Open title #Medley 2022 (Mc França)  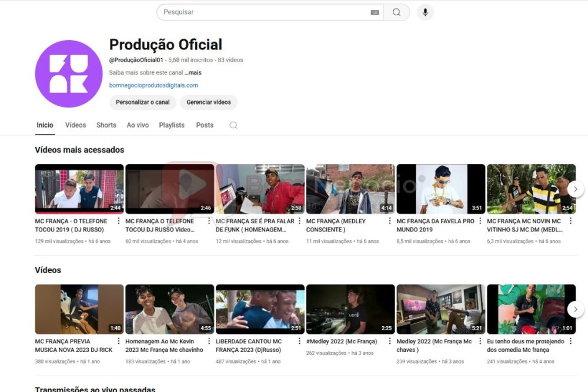click(x=342, y=341)
